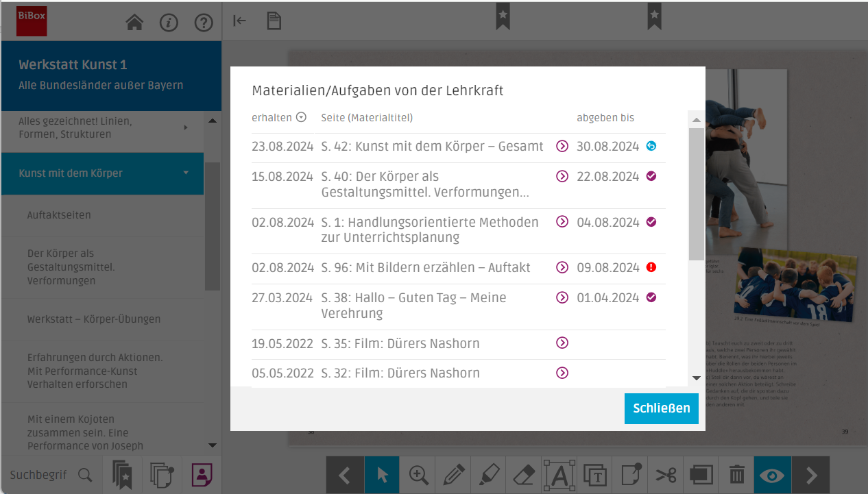Screen dimensions: 868x494
Task: Select the text box tool
Action: pyautogui.click(x=595, y=475)
